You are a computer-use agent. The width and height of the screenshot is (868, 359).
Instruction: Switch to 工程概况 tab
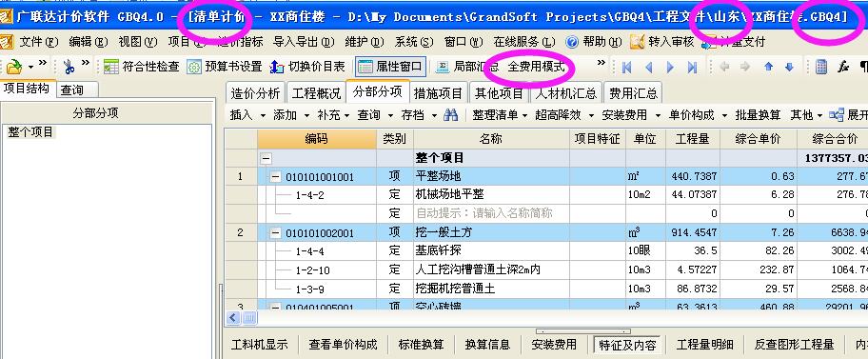[316, 93]
